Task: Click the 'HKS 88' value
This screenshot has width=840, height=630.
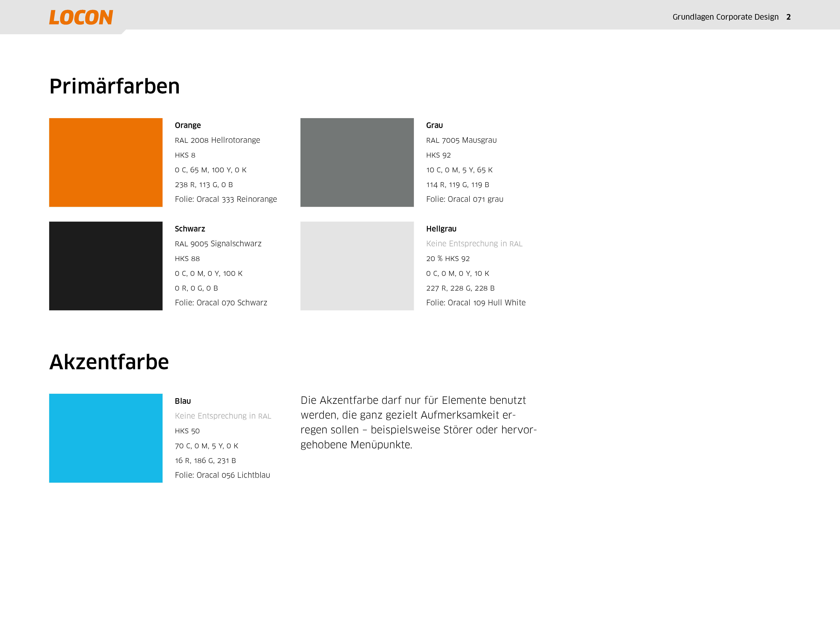Action: tap(187, 259)
